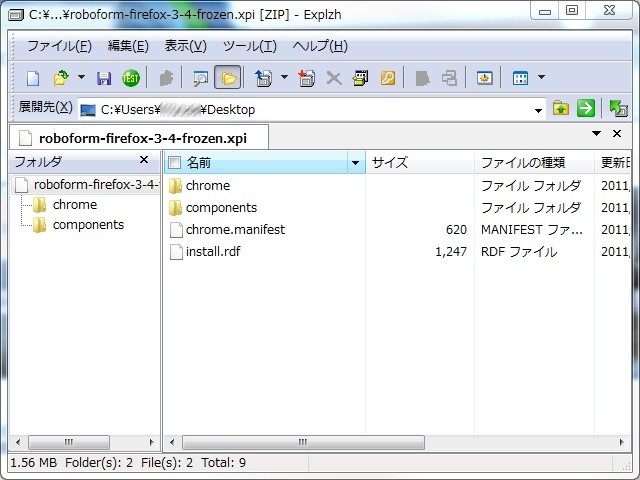Click the grayed puzzle piece icon
Viewport: 640px width, 480px height.
point(166,78)
